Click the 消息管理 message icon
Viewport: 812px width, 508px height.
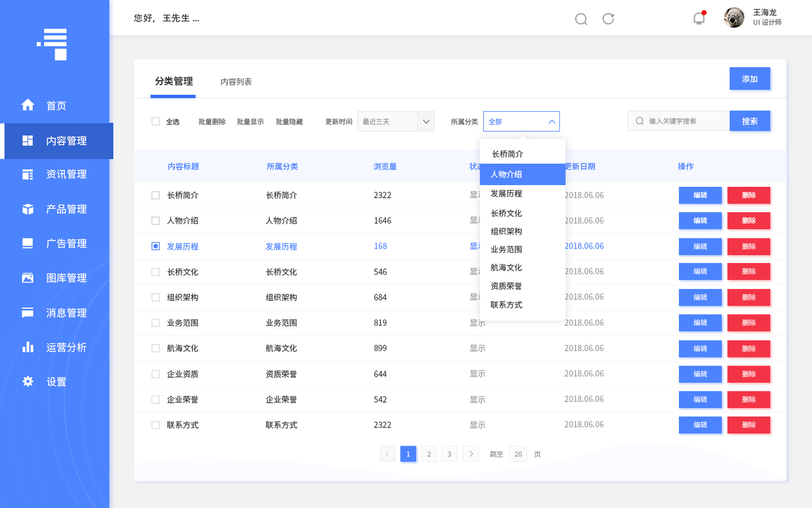tap(27, 312)
